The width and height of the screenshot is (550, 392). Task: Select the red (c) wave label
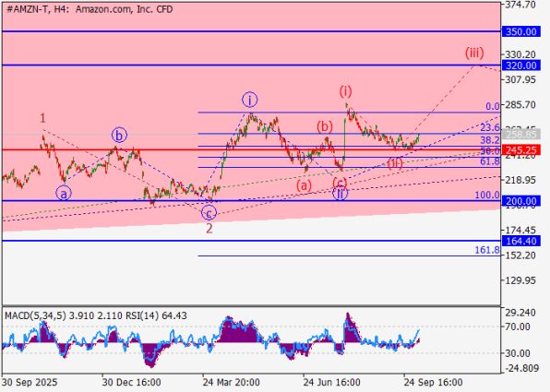click(340, 183)
